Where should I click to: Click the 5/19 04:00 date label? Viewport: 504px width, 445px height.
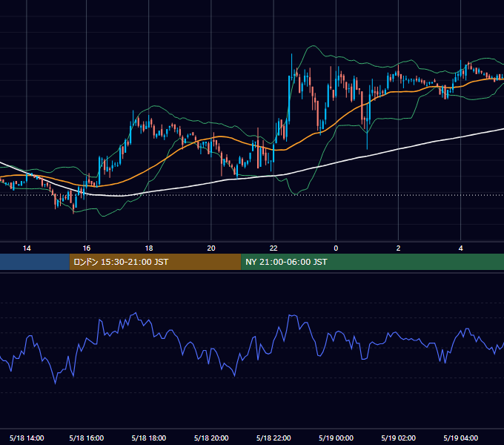pyautogui.click(x=460, y=438)
